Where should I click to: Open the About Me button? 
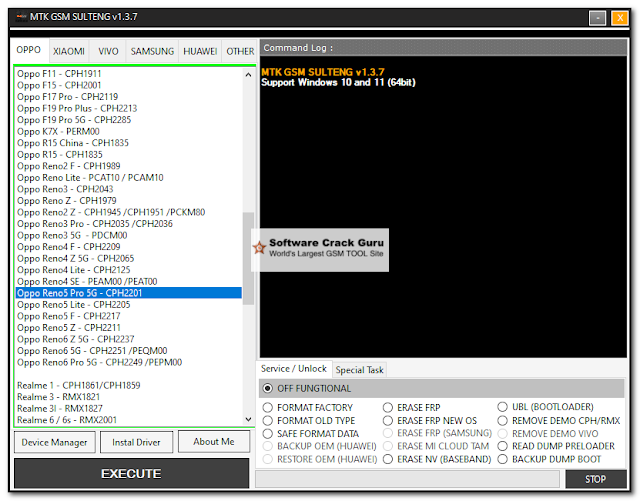pos(214,441)
